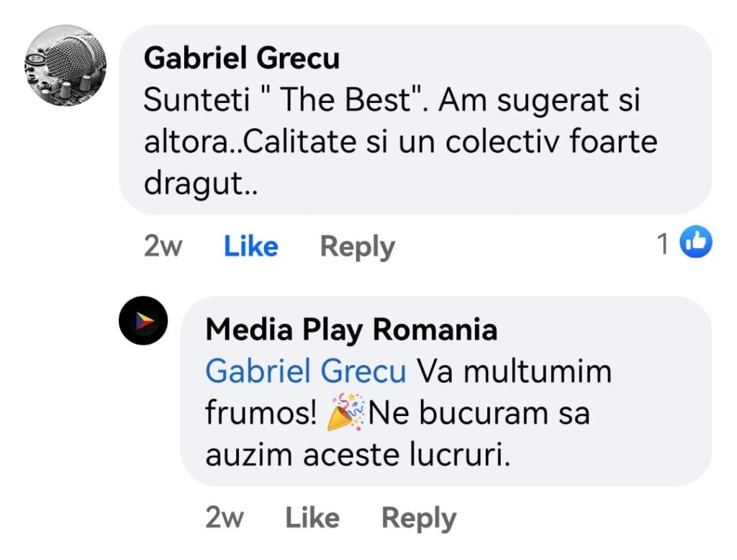737x560 pixels.
Task: Like the Media Play Romania reply
Action: click(x=312, y=518)
